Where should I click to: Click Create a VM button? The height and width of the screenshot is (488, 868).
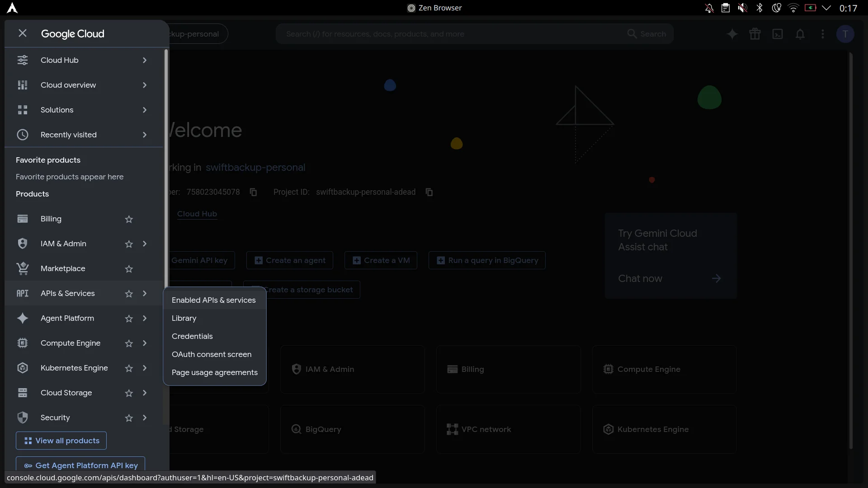pos(381,260)
